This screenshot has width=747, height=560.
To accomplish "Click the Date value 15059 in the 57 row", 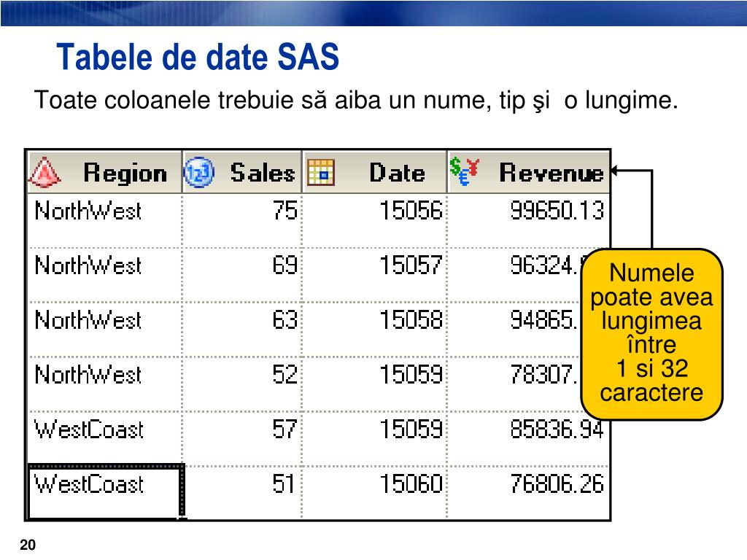I will pos(411,429).
